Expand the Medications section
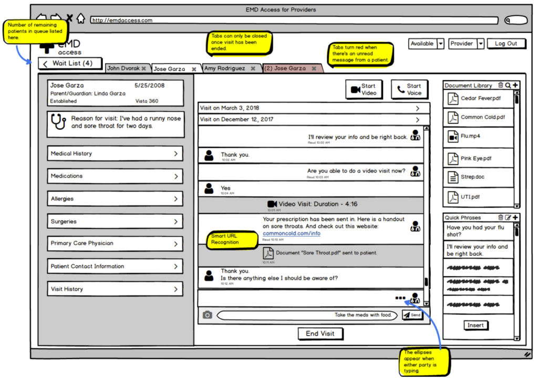 point(115,176)
